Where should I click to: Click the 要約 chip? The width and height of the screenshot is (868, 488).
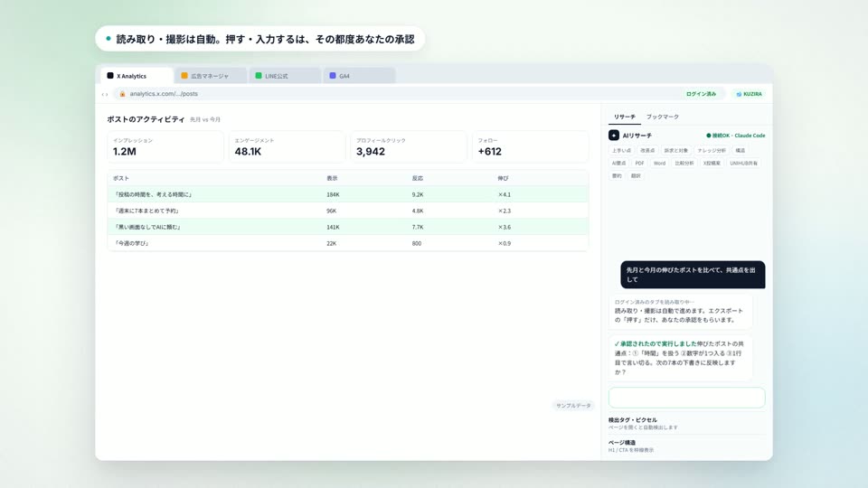(617, 176)
